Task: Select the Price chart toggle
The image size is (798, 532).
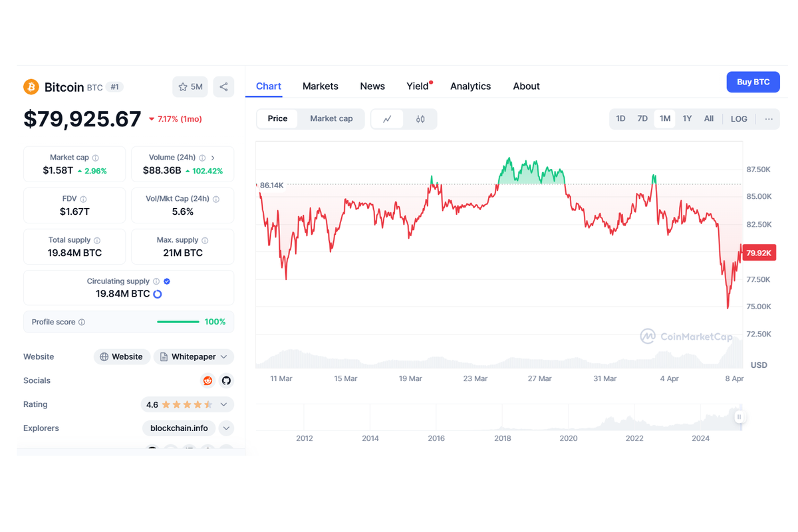Action: [277, 118]
